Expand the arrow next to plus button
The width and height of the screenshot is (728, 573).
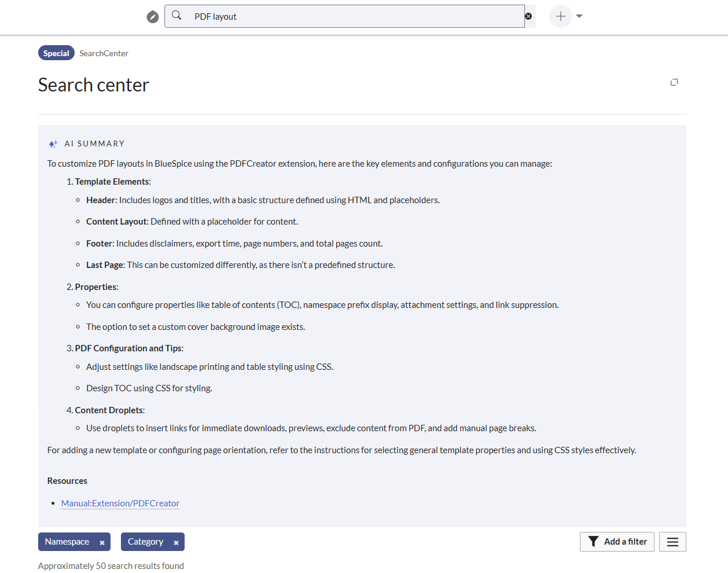tap(579, 16)
